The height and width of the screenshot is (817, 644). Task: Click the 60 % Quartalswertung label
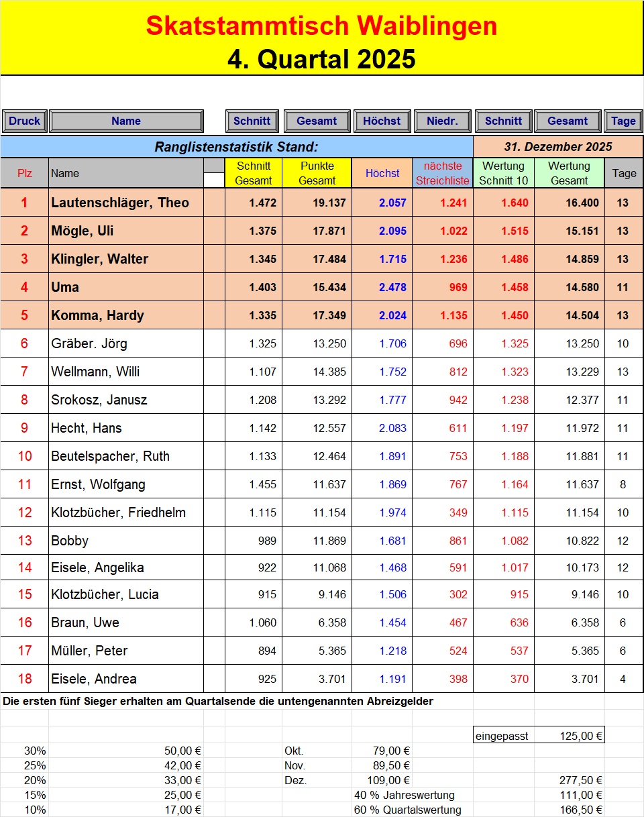click(x=407, y=810)
